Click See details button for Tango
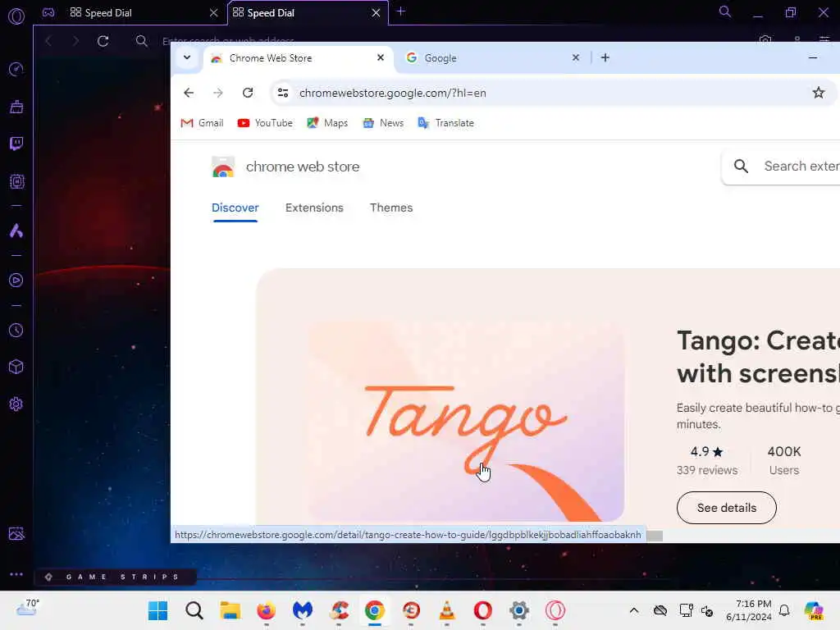 tap(727, 507)
